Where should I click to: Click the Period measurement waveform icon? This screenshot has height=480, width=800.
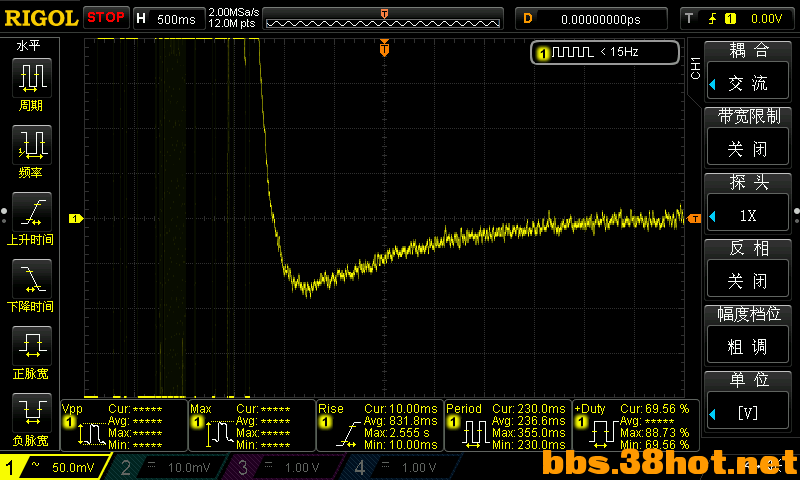coord(476,434)
